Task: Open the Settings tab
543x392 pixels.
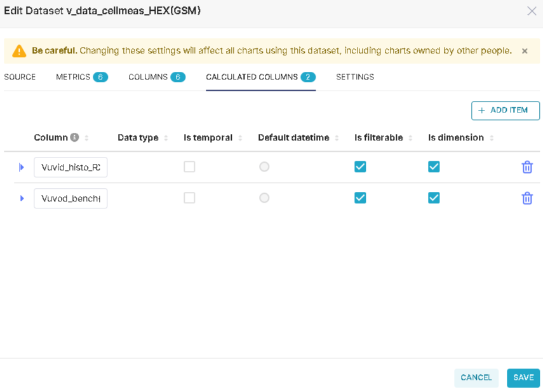Action: tap(355, 77)
